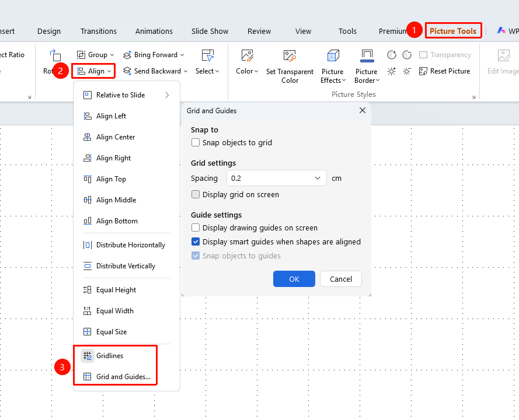
Task: Select the Picture Tools tab
Action: (453, 31)
